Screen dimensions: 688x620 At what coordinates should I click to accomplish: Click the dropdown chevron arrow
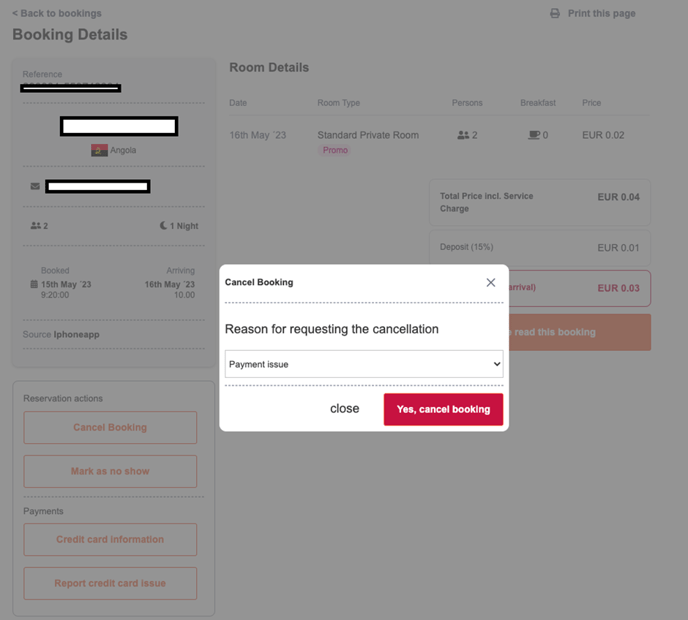(497, 364)
